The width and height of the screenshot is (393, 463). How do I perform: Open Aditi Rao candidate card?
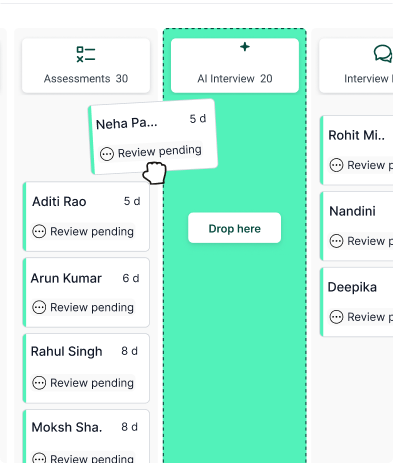point(86,217)
